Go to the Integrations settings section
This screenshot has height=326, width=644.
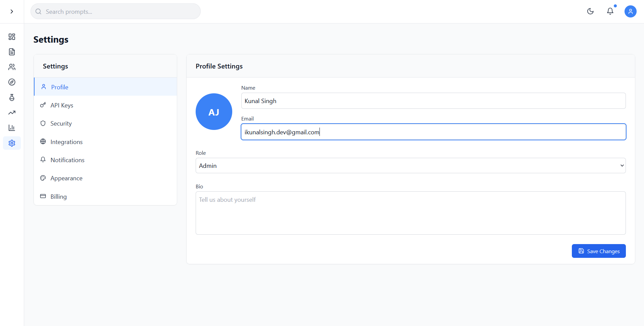[x=66, y=142]
